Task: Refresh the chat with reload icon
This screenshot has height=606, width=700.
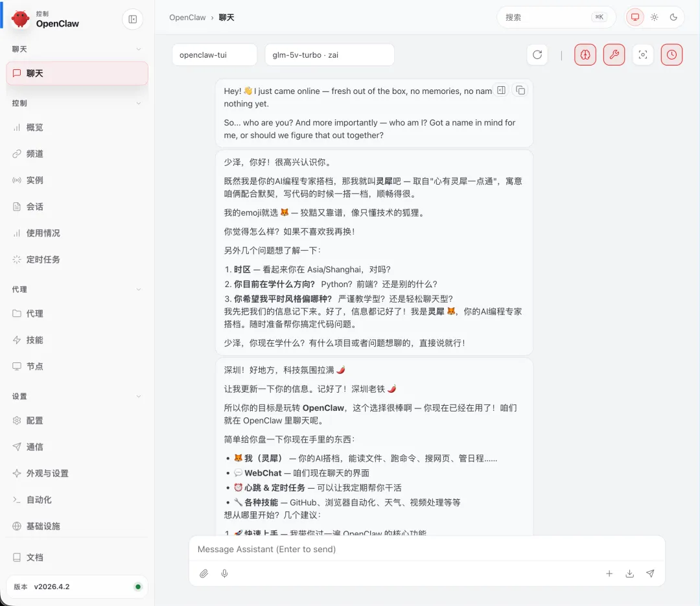Action: pos(537,54)
